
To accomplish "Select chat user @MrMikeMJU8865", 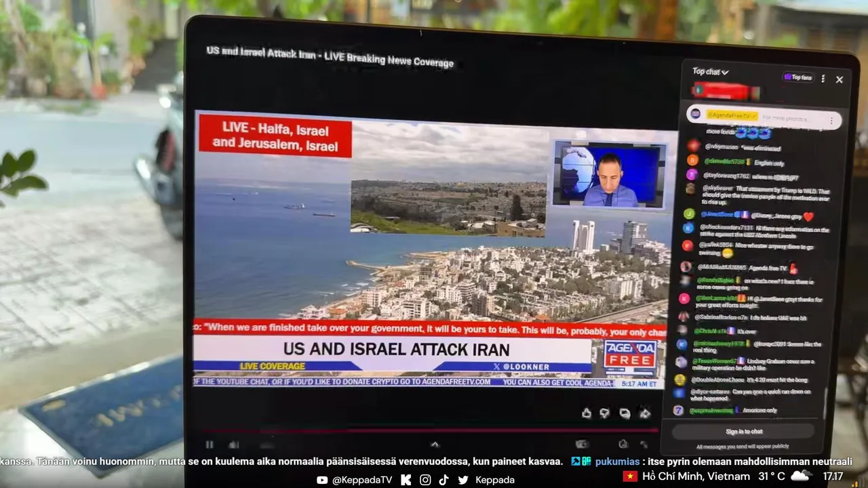I will click(x=722, y=268).
